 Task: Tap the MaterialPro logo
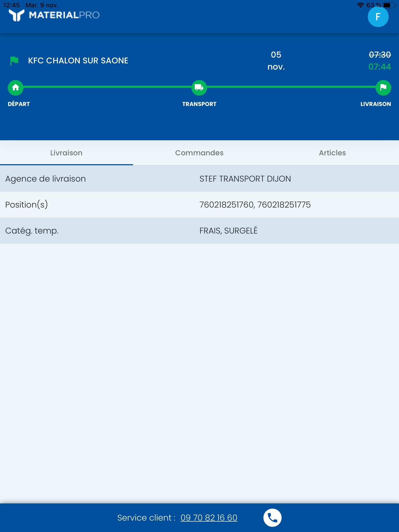(54, 15)
